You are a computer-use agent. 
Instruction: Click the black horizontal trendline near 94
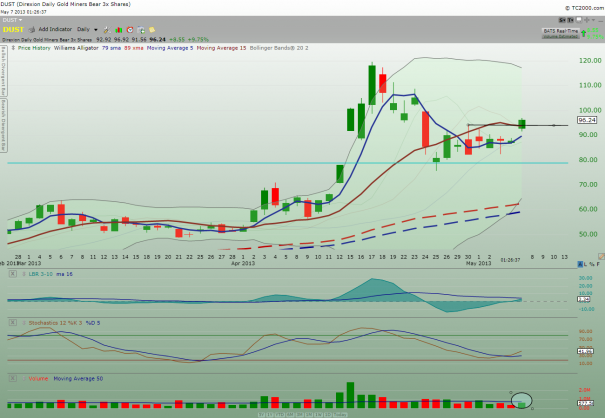tap(517, 125)
